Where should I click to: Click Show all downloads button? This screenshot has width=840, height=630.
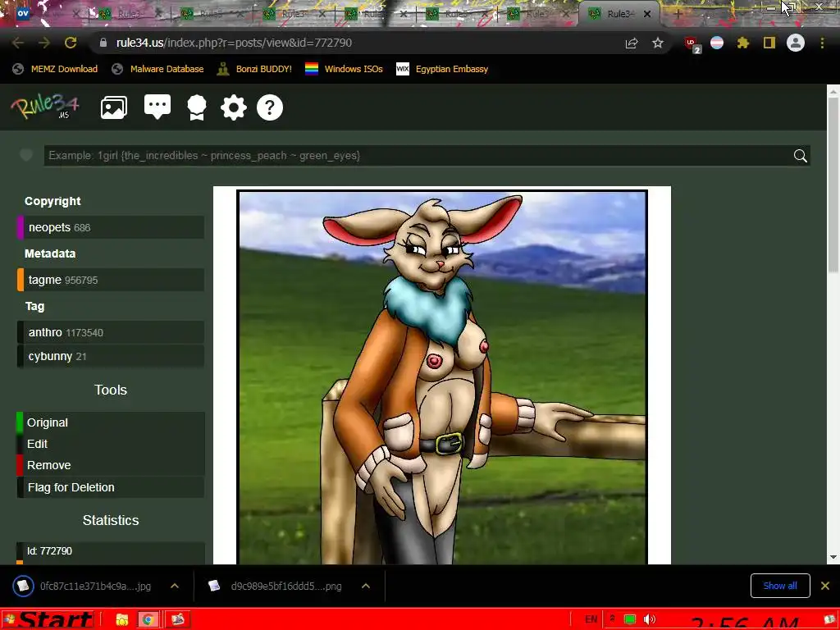coord(780,586)
